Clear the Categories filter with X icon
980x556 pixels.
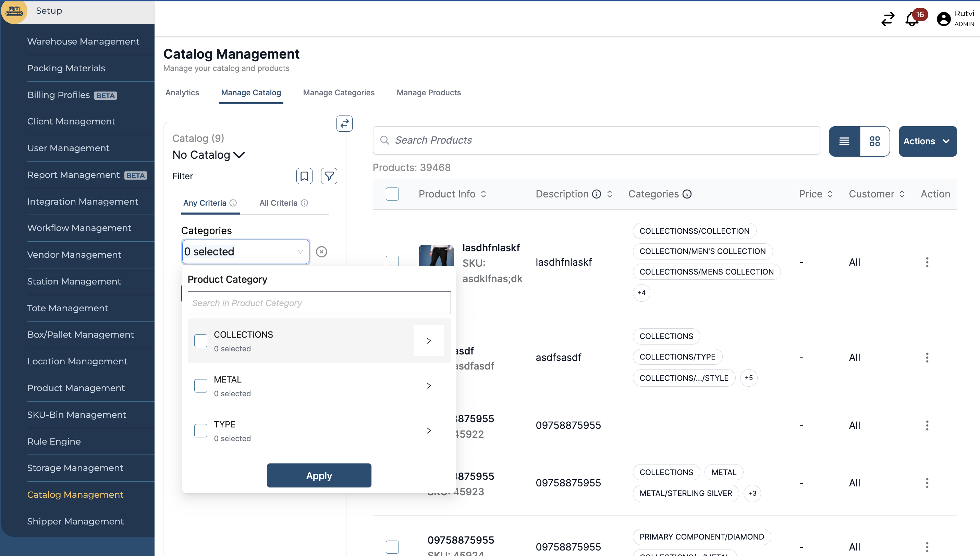click(x=321, y=252)
